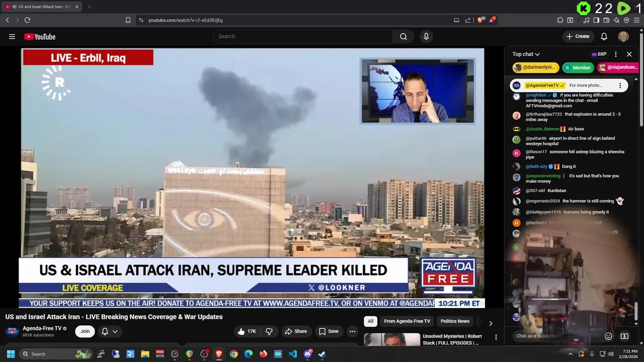Open pinned message options menu
This screenshot has width=644, height=362.
(x=620, y=85)
